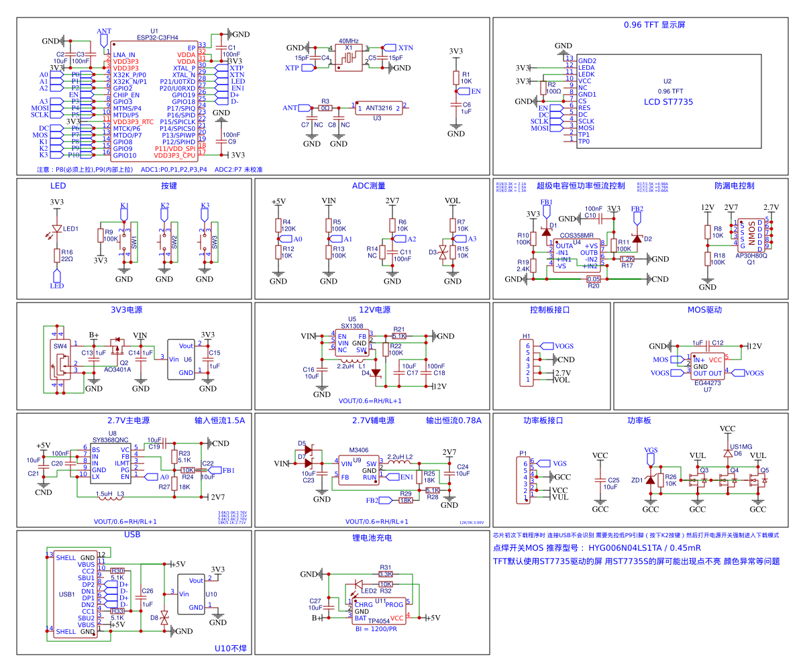Click the D3 protection diode symbol
The image size is (805, 672).
click(442, 251)
